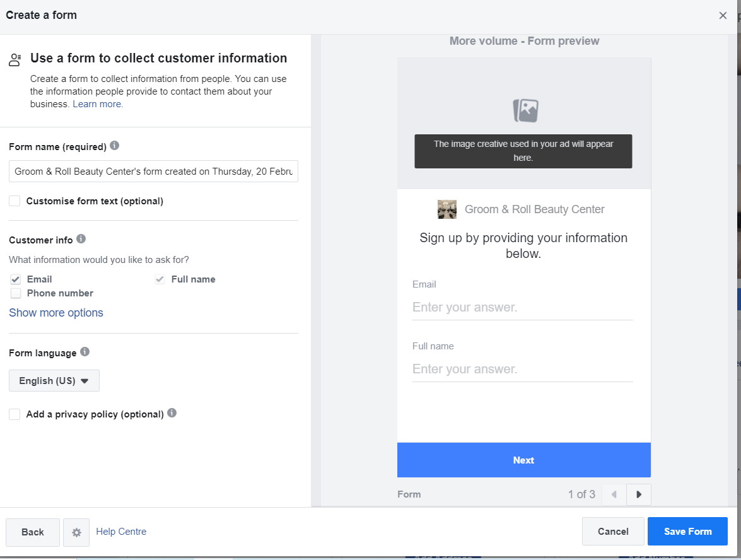This screenshot has width=741, height=560.
Task: Click the Form name text field
Action: coord(153,172)
